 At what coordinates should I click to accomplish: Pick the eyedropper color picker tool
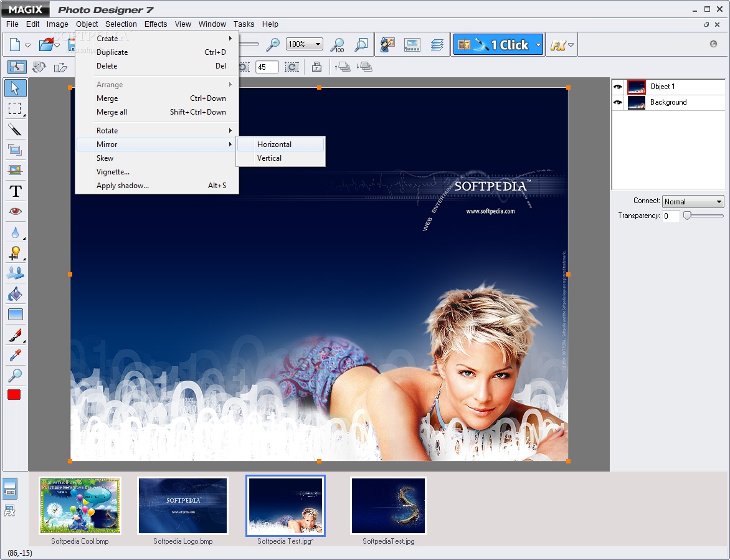pyautogui.click(x=15, y=355)
